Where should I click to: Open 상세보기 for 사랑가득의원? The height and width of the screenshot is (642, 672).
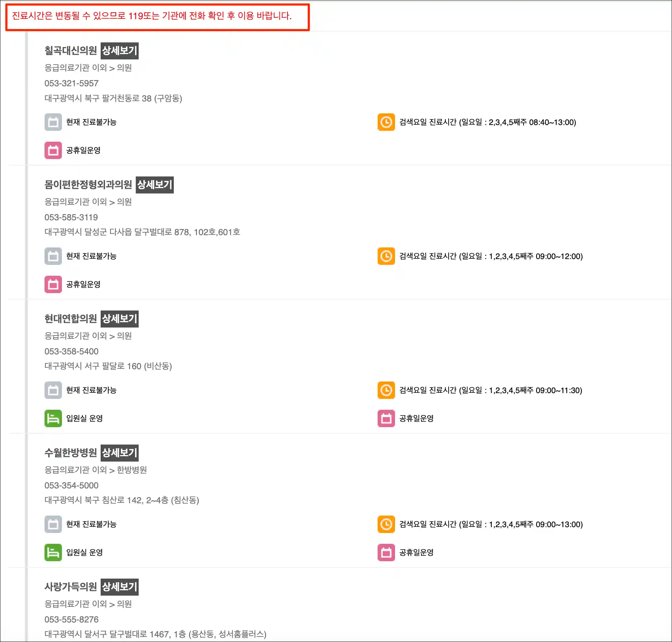[x=119, y=587]
